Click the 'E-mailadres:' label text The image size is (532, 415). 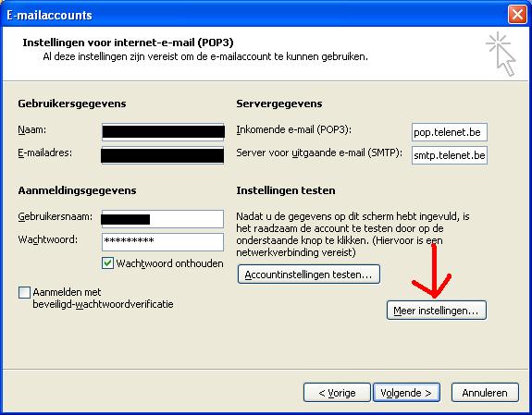45,153
